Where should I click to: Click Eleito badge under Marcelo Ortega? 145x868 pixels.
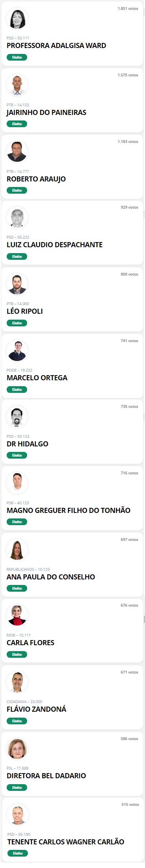17,390
